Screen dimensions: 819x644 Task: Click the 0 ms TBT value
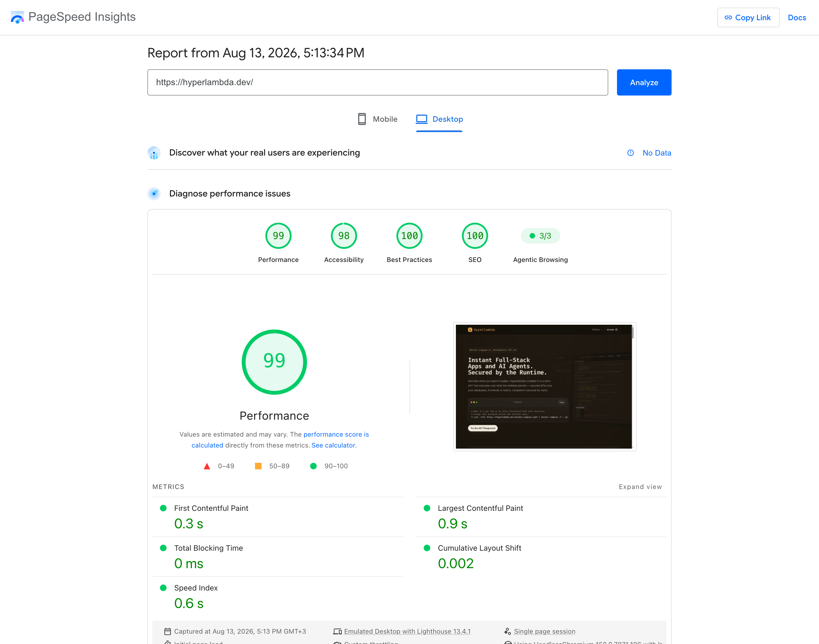189,564
